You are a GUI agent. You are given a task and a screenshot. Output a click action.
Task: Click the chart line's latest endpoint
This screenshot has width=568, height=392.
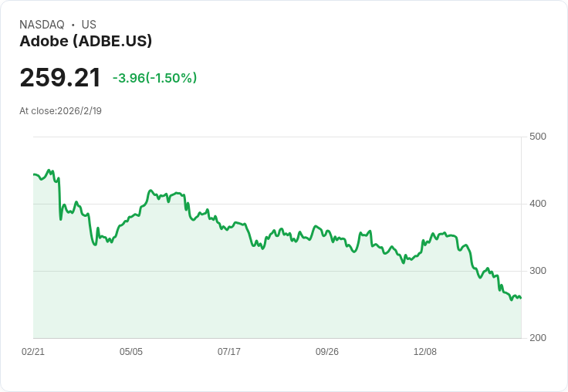pyautogui.click(x=521, y=298)
